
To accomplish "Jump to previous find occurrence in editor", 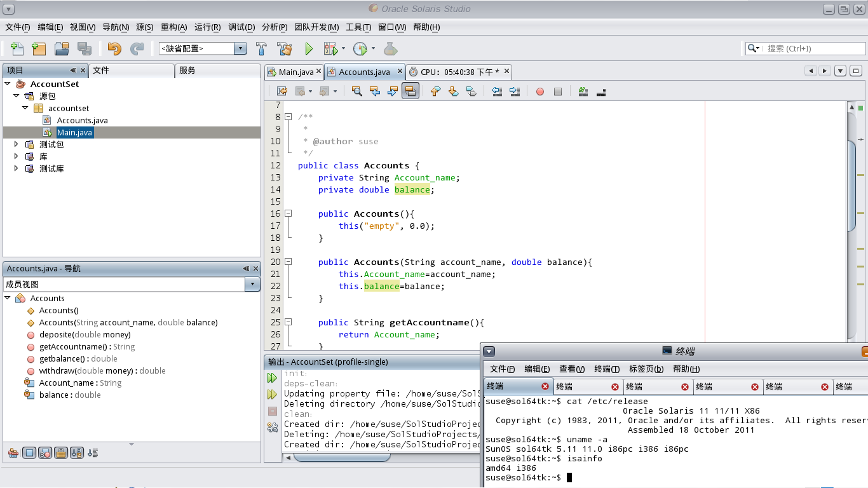I will (375, 91).
